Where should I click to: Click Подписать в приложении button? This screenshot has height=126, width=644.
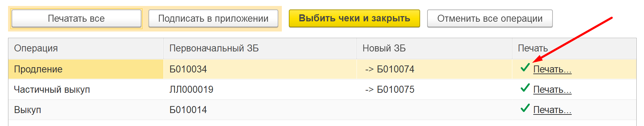213,19
